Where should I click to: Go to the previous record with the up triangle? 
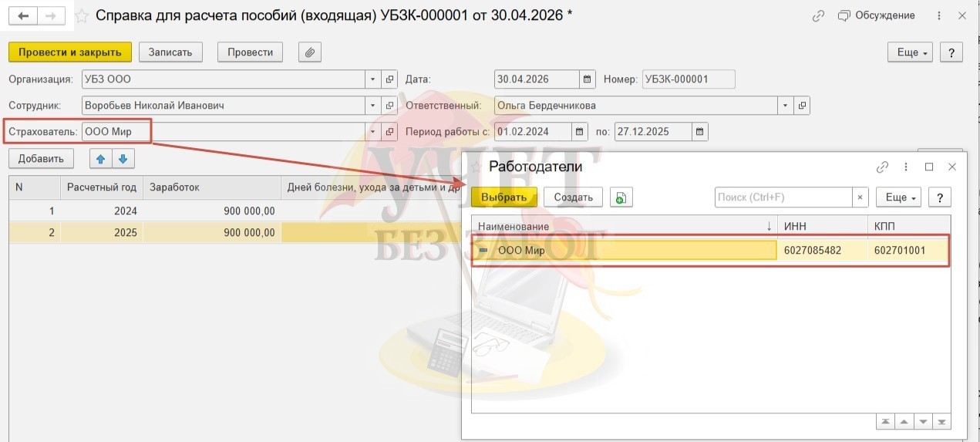point(904,422)
